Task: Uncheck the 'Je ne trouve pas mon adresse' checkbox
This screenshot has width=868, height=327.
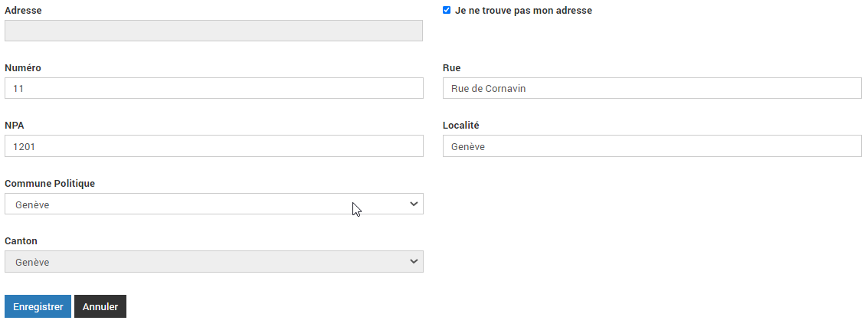Action: click(x=447, y=10)
